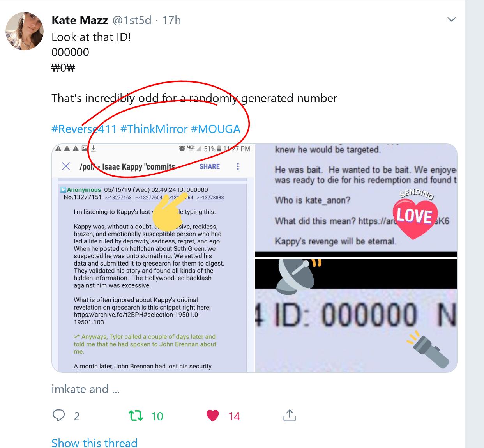Share tweet via upload arrow icon

coord(289,415)
